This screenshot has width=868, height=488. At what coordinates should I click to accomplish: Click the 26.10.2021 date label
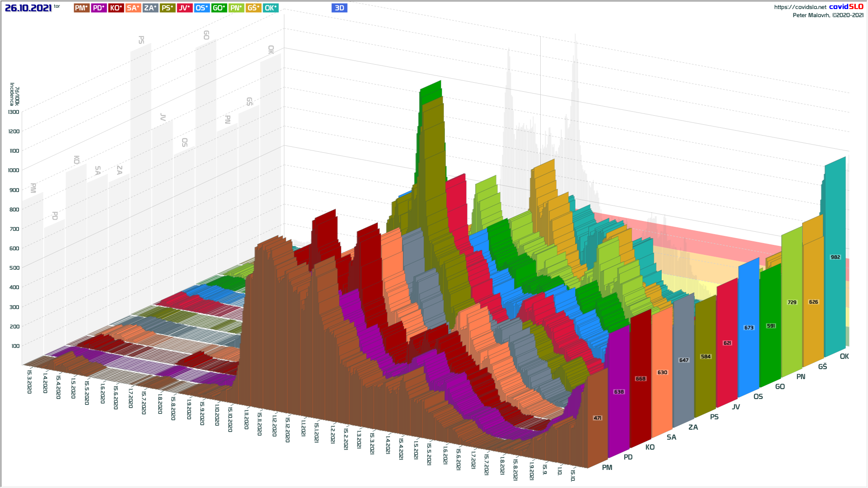tap(28, 8)
